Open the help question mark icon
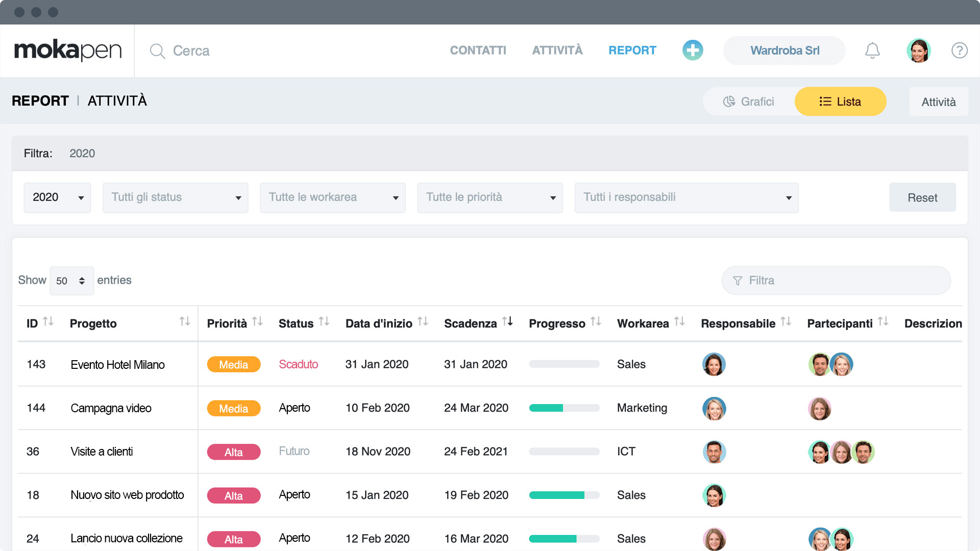The width and height of the screenshot is (980, 551). tap(959, 51)
